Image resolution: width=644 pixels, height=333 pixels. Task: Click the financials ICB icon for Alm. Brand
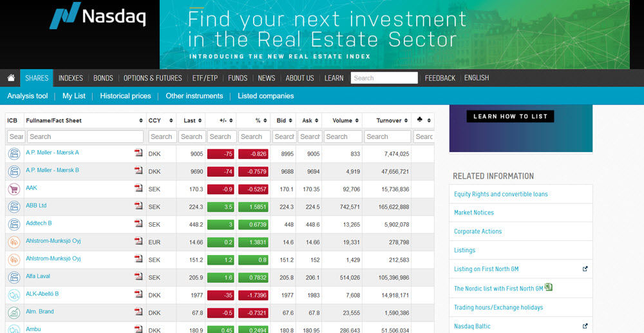14,313
